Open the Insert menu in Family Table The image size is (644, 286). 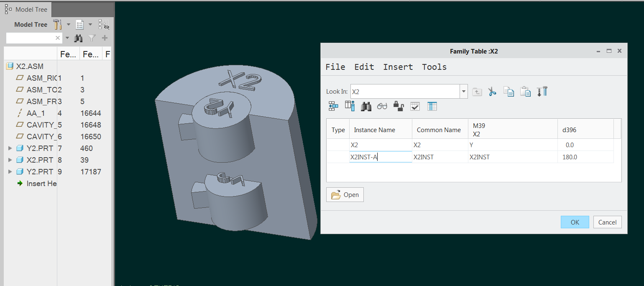(398, 67)
